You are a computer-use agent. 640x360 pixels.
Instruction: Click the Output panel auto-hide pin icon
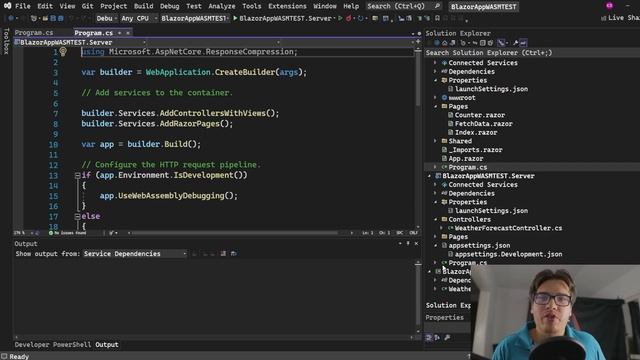[408, 243]
